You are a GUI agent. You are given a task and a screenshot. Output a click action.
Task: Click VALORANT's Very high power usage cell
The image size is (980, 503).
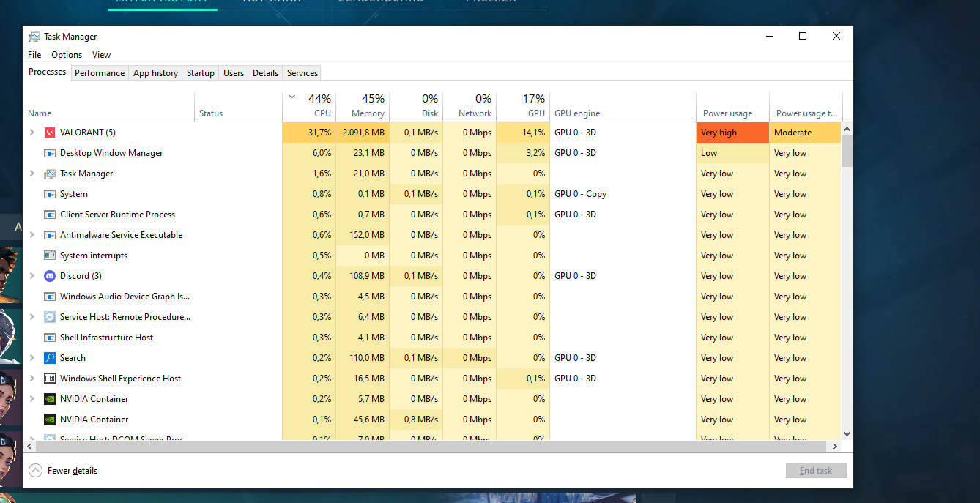pos(732,133)
